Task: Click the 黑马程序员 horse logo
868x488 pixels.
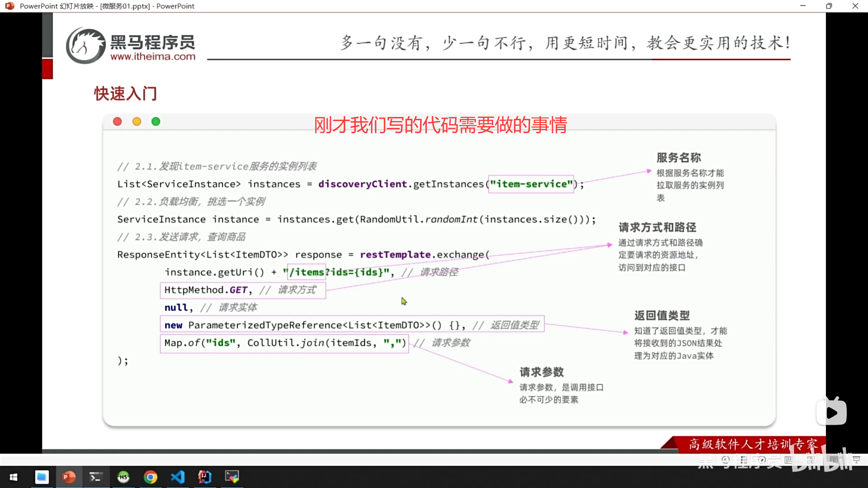Action: coord(85,45)
